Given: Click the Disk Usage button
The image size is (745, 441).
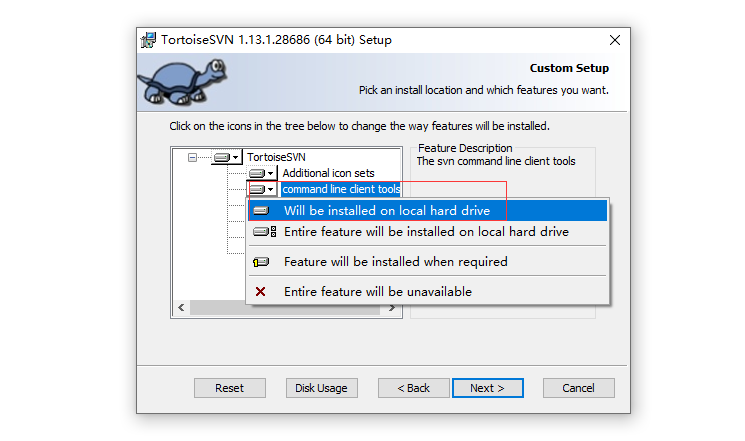Looking at the screenshot, I should click(x=321, y=388).
